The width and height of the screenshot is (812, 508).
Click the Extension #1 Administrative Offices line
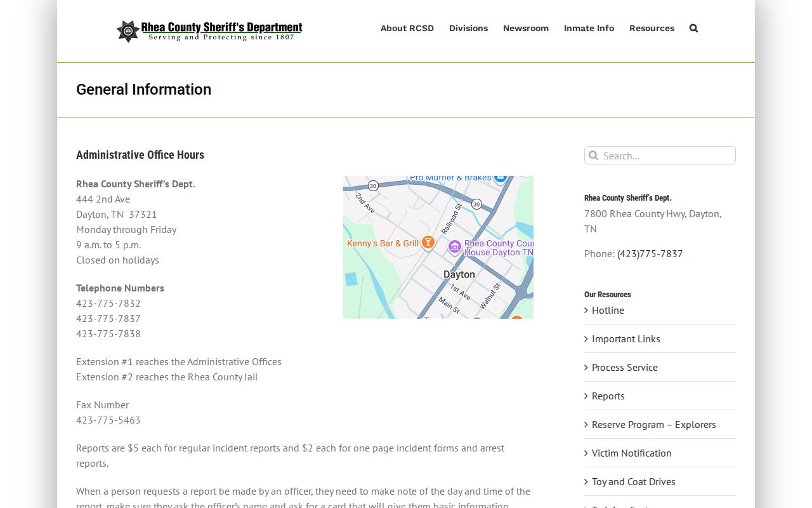pos(179,361)
